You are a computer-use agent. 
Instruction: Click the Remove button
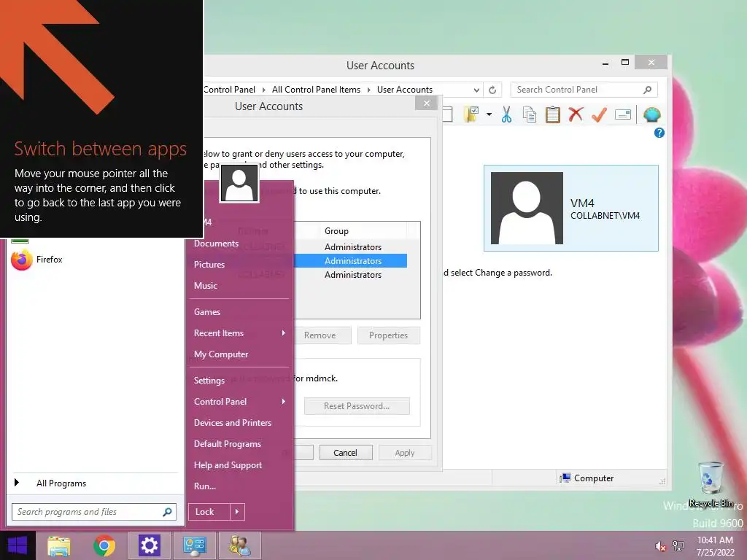323,335
